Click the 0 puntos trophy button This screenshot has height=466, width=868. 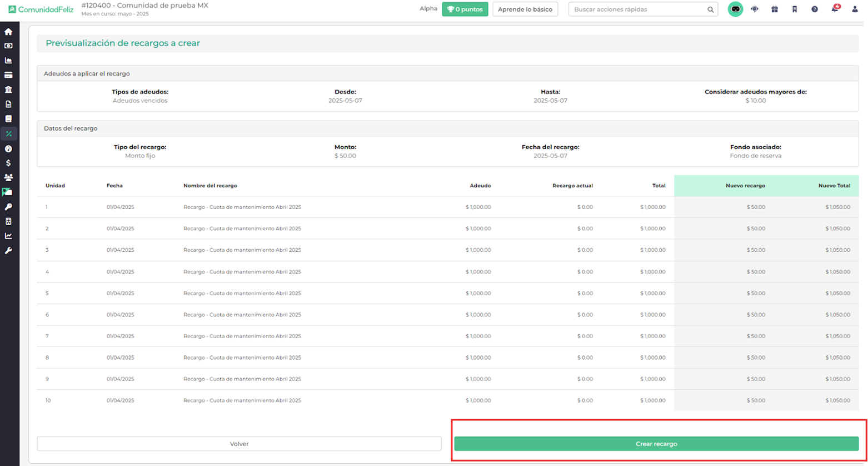click(x=465, y=9)
